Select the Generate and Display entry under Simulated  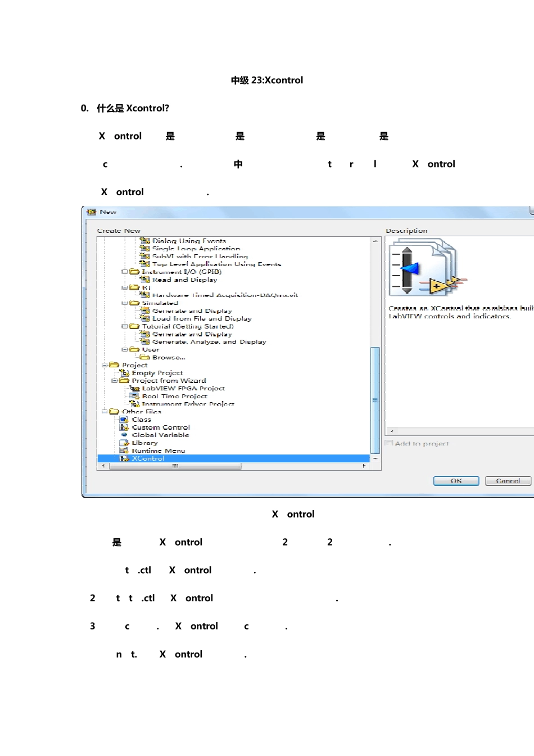(x=192, y=310)
